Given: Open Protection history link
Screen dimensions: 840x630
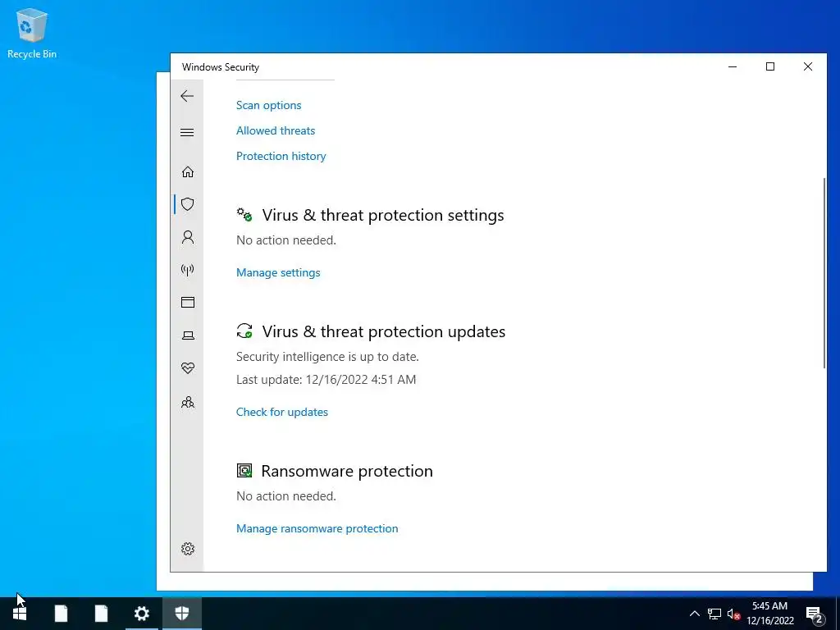Looking at the screenshot, I should (x=281, y=156).
